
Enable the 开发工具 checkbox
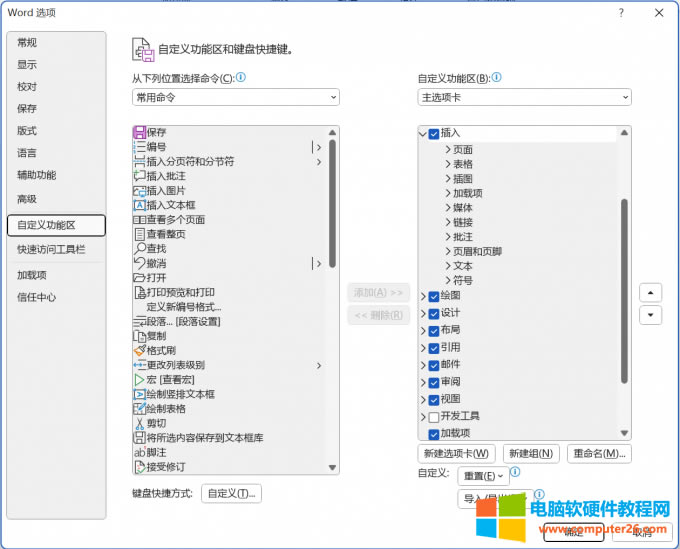pyautogui.click(x=434, y=417)
